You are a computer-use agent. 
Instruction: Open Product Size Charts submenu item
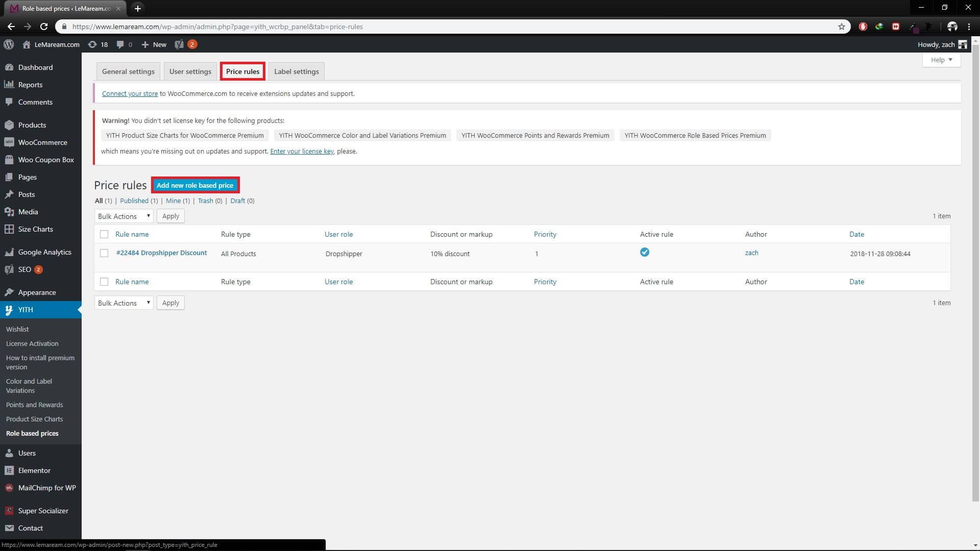point(35,419)
